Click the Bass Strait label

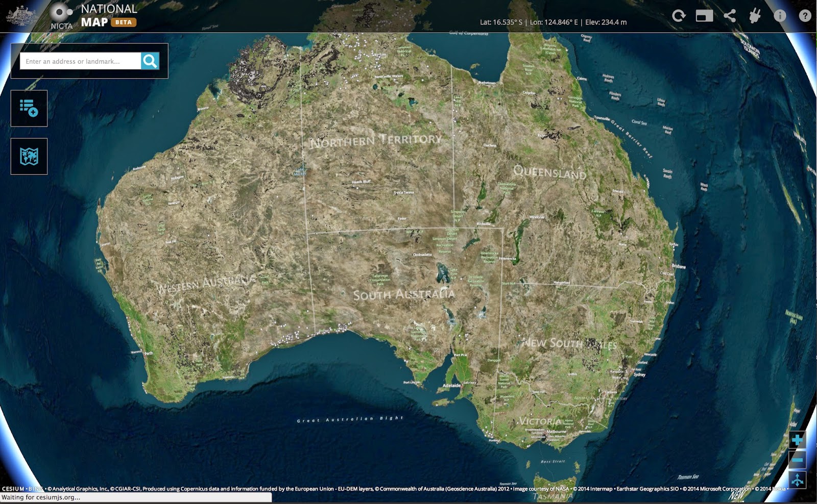tap(553, 462)
